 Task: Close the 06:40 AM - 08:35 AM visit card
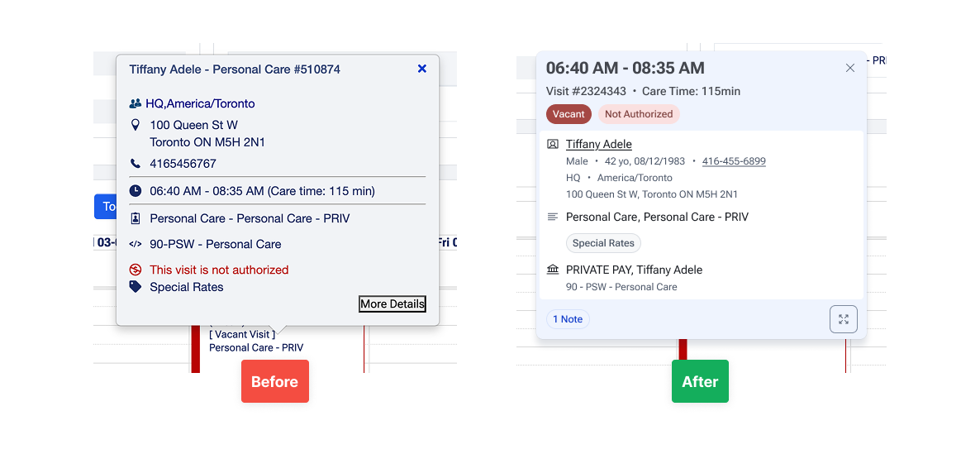[849, 68]
